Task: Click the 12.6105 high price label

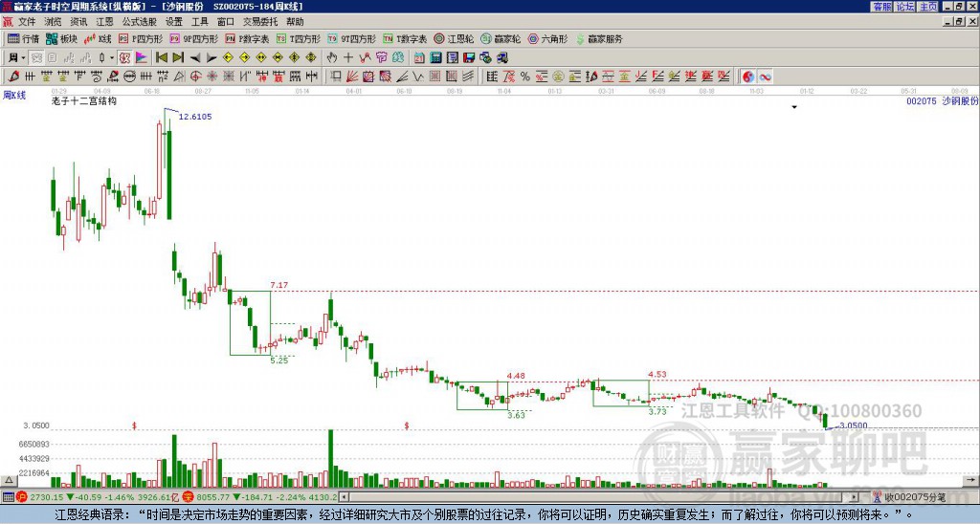Action: [195, 117]
